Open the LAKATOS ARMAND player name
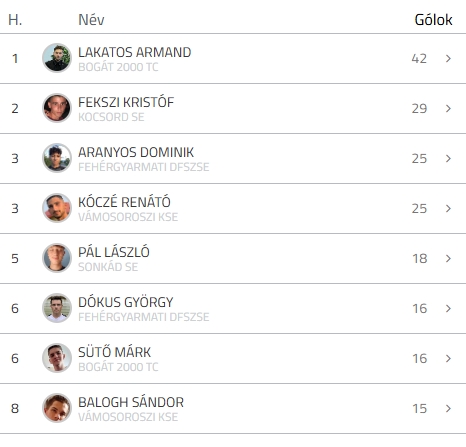This screenshot has width=466, height=447. pos(135,52)
